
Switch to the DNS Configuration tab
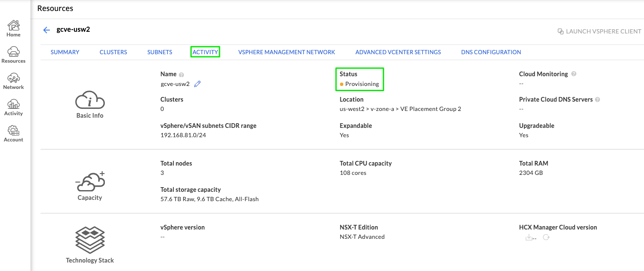pyautogui.click(x=491, y=52)
